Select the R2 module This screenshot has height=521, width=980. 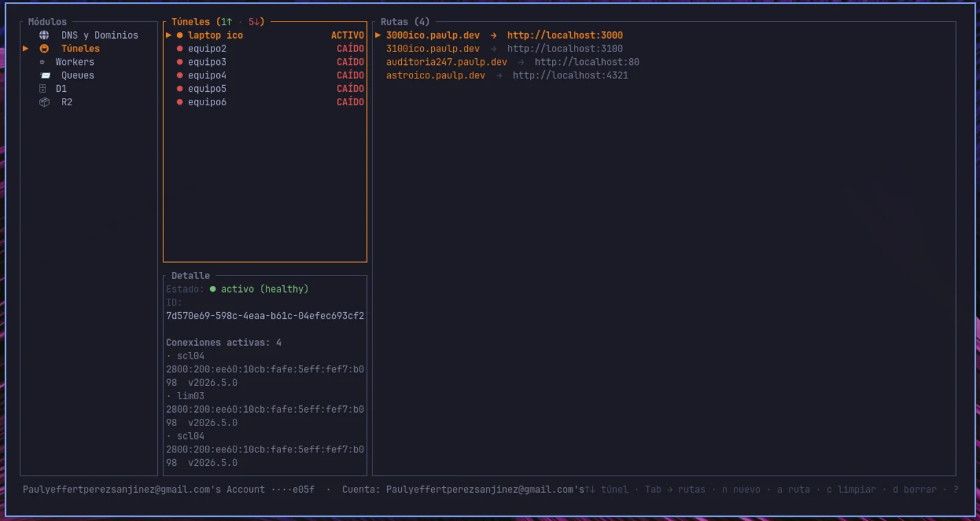pyautogui.click(x=67, y=102)
